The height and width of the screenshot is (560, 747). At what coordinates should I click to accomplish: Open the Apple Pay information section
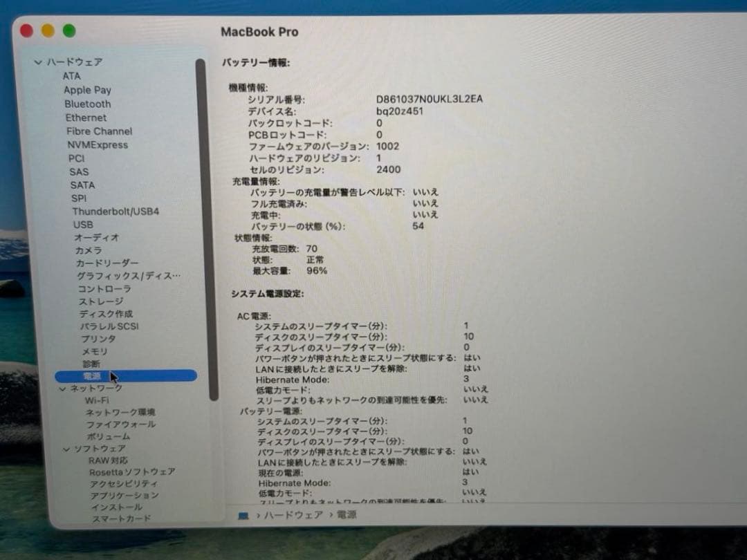[87, 90]
